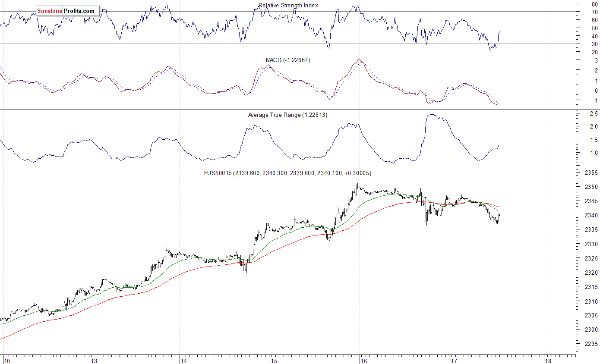
Task: Click the SunshineProfits.com logo
Action: pyautogui.click(x=68, y=11)
